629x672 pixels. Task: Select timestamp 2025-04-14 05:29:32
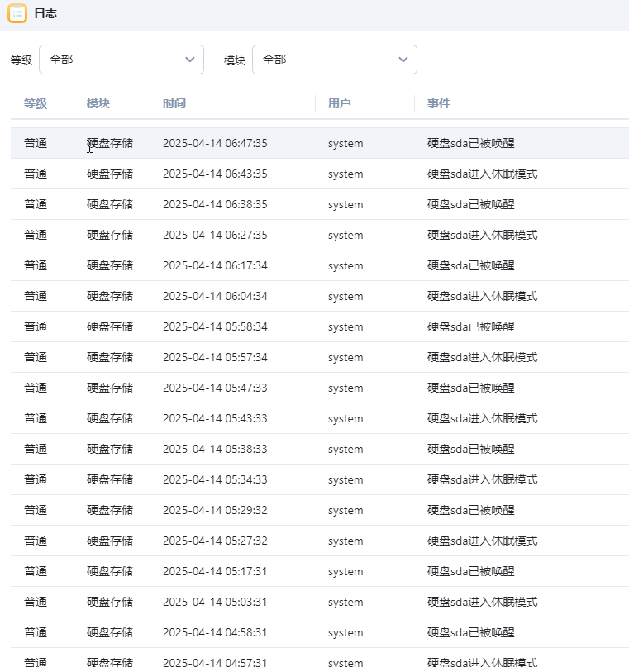[215, 510]
